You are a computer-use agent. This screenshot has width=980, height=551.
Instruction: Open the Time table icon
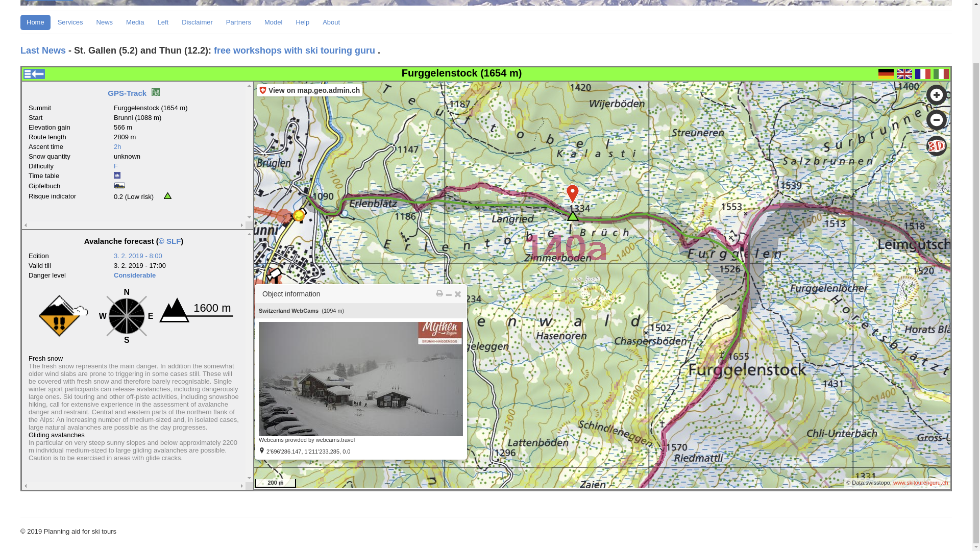tap(117, 176)
